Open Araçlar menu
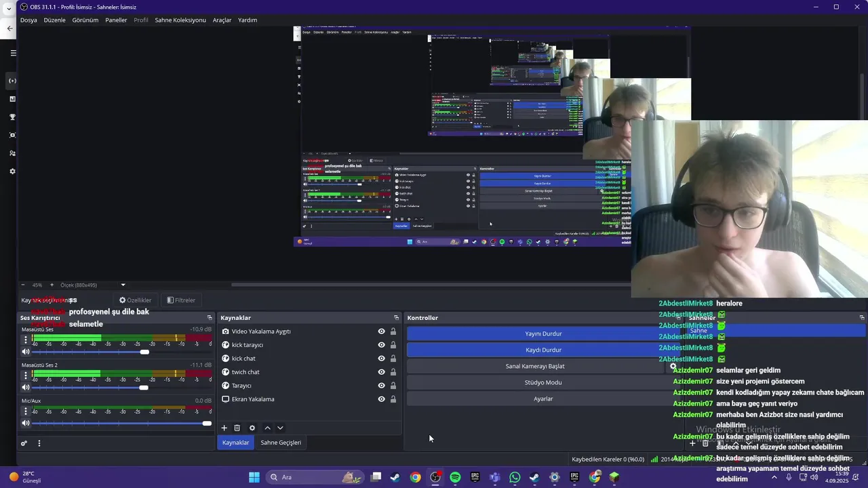 click(222, 20)
